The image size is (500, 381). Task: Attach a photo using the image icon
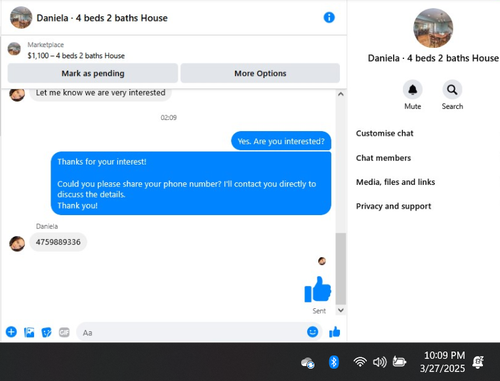[29, 332]
